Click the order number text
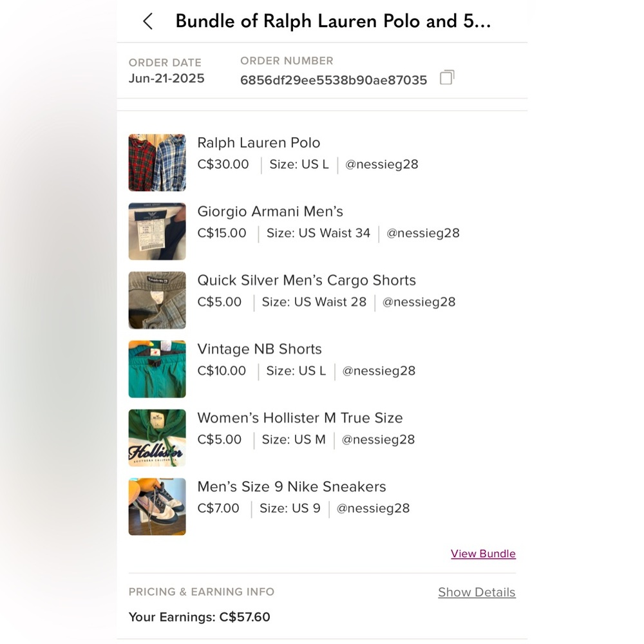Screen dimensions: 644x644 (334, 80)
